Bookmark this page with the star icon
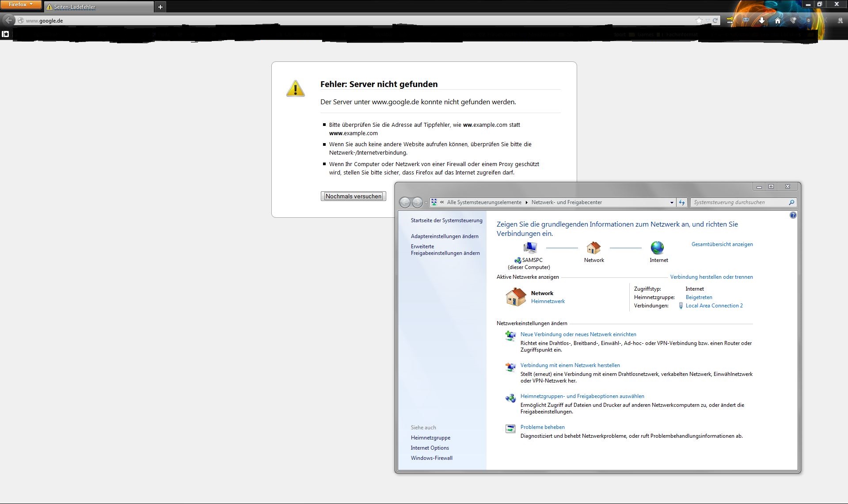Screen dimensions: 848x504 click(x=699, y=20)
